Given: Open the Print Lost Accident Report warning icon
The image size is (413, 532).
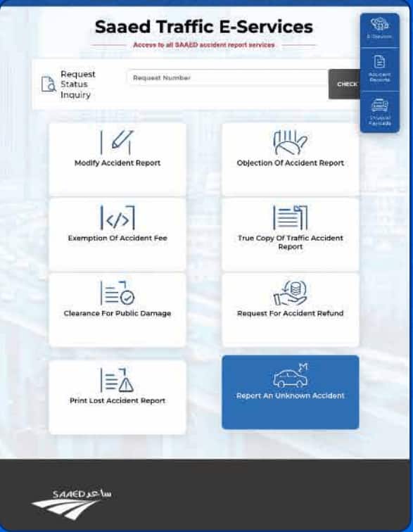Looking at the screenshot, I should (x=117, y=380).
